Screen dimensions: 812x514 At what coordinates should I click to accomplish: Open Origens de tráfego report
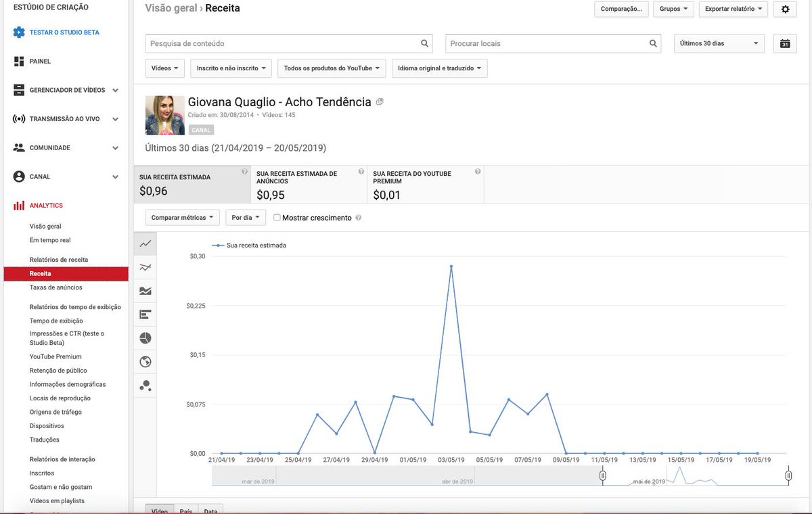[55, 412]
